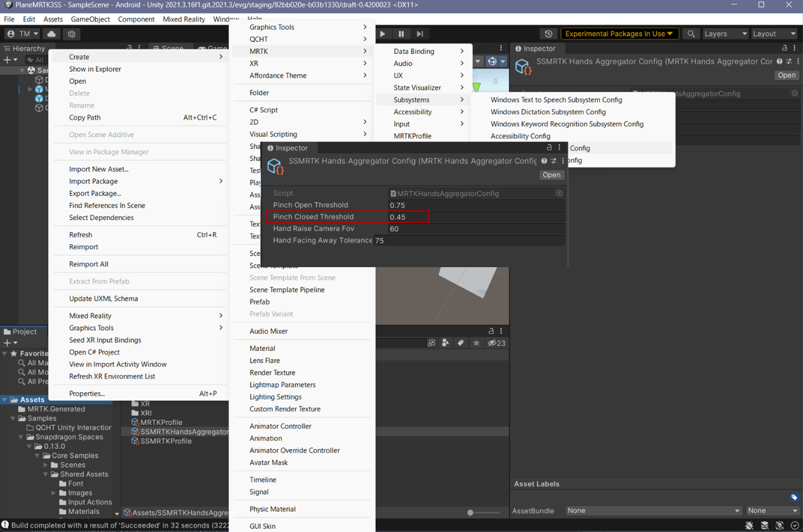Toggle the background Inspector lock

point(785,48)
